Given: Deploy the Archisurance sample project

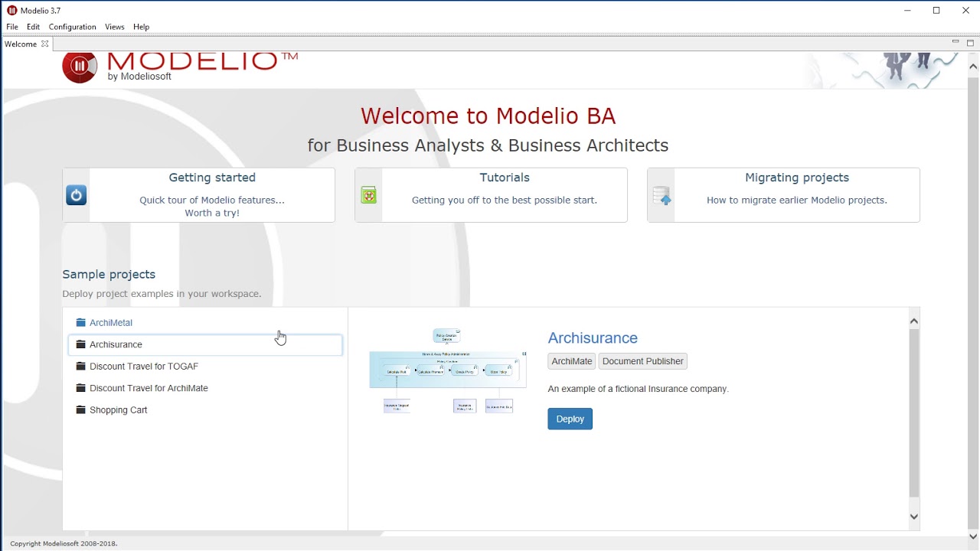Looking at the screenshot, I should click(x=570, y=419).
